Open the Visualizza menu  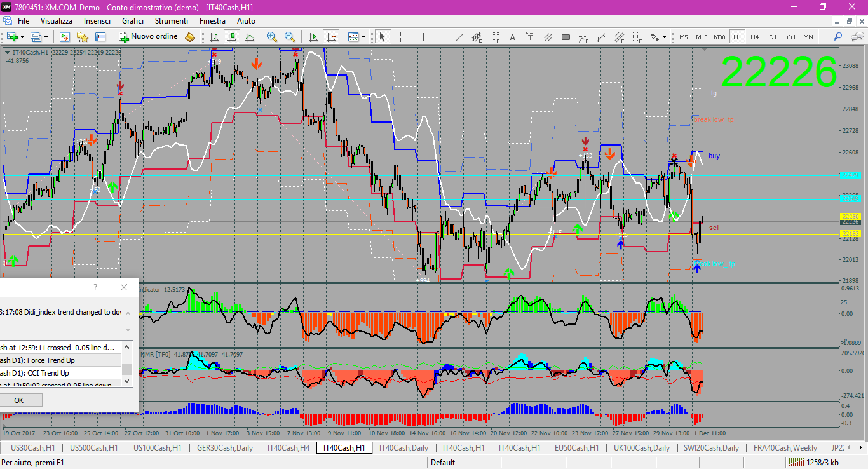tap(57, 21)
